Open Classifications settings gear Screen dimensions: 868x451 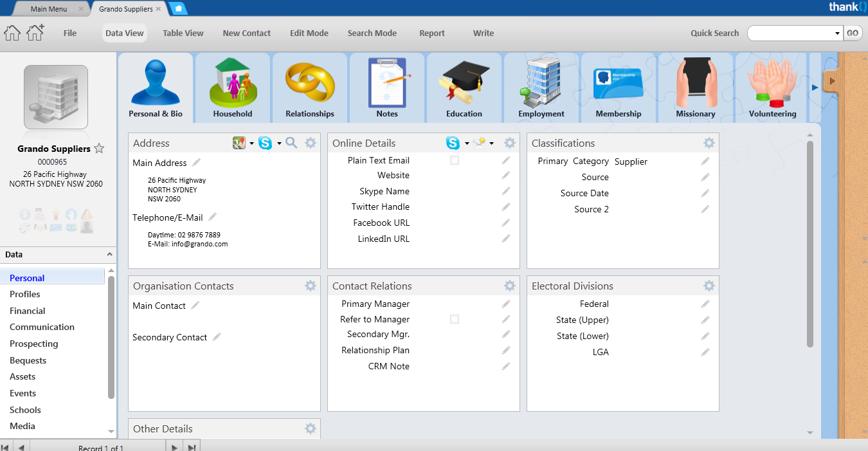(709, 143)
